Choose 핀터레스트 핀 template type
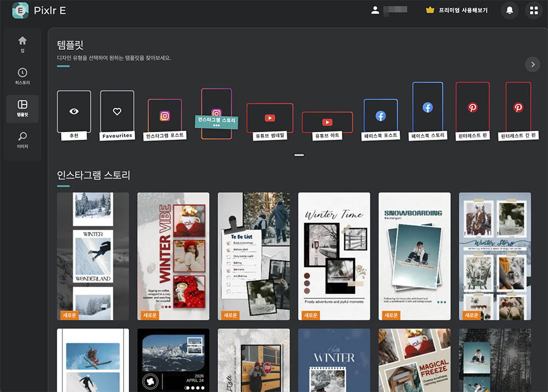The height and width of the screenshot is (392, 548). coord(472,111)
